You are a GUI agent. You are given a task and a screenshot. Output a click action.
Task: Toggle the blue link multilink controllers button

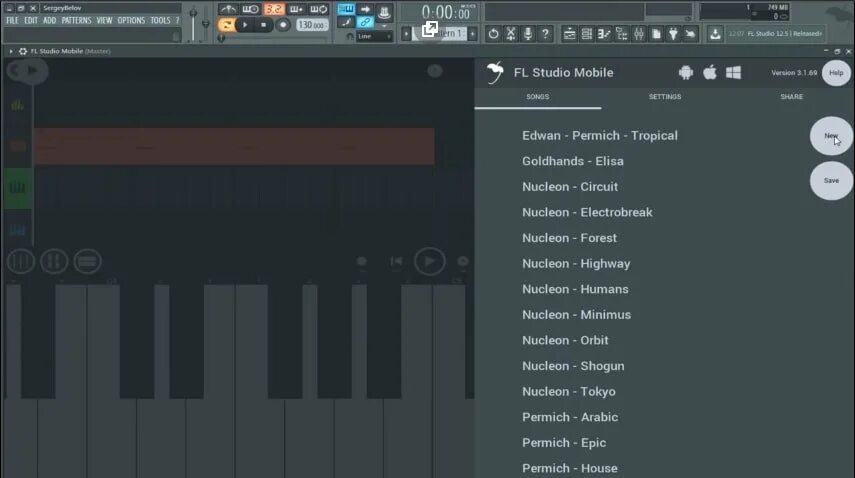[x=365, y=22]
